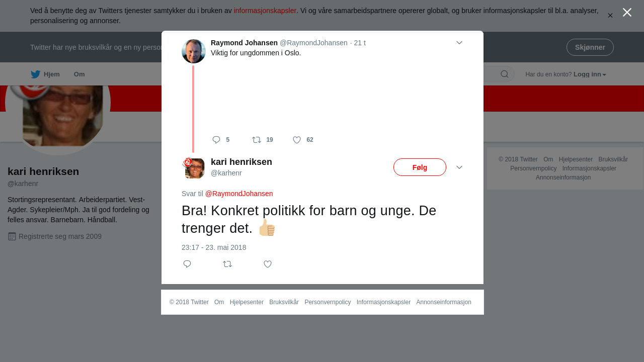
Task: Open Hjelpesenter link in modal footer
Action: click(247, 302)
